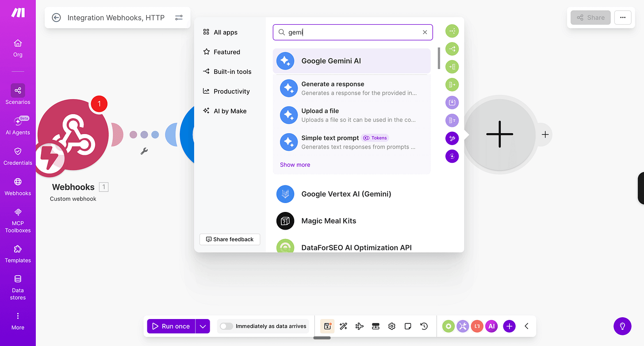Viewport: 644px width, 346px height.
Task: Browse Templates from the sidebar
Action: (x=18, y=254)
